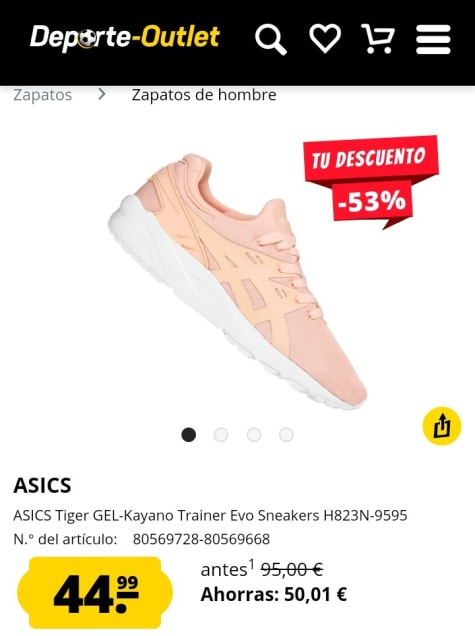Open the hamburger menu
475x636 pixels.
[x=433, y=39]
